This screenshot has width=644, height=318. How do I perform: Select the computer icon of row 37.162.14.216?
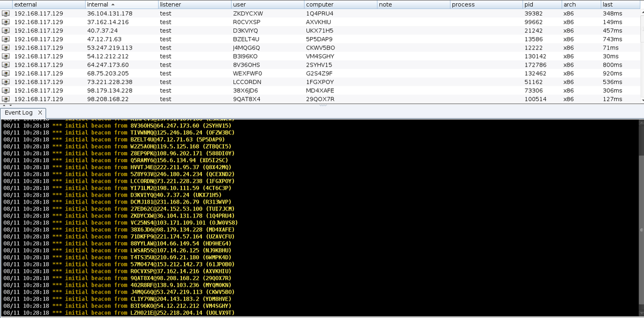[x=6, y=22]
